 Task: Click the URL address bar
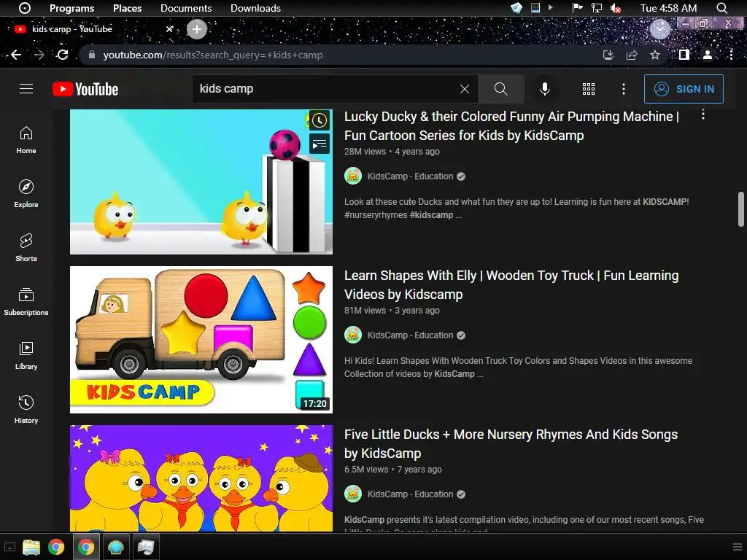click(343, 55)
